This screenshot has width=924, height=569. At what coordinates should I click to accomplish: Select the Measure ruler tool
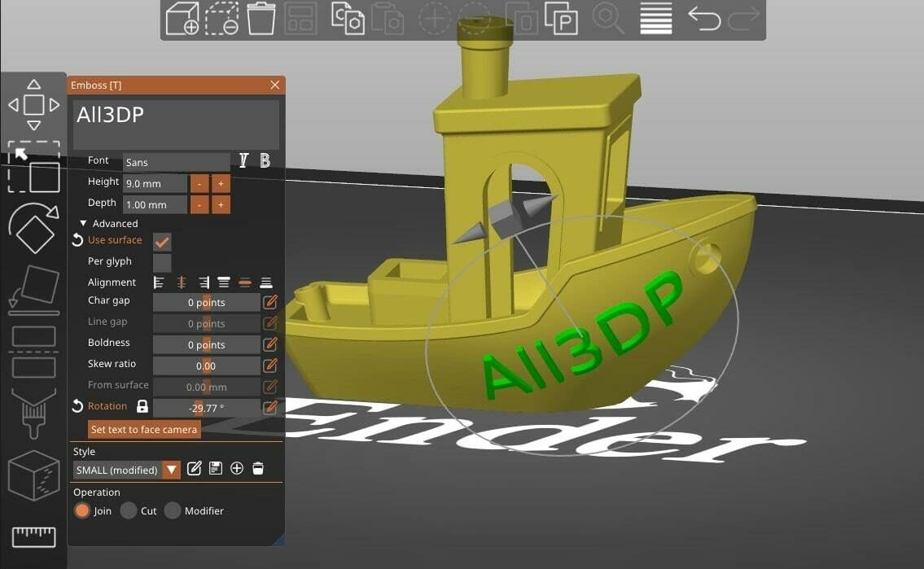33,536
